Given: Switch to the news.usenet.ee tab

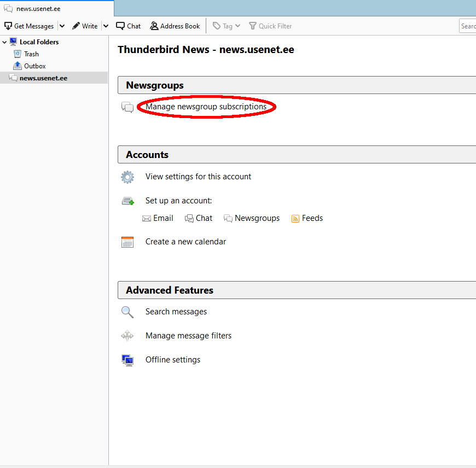Looking at the screenshot, I should tap(38, 8).
